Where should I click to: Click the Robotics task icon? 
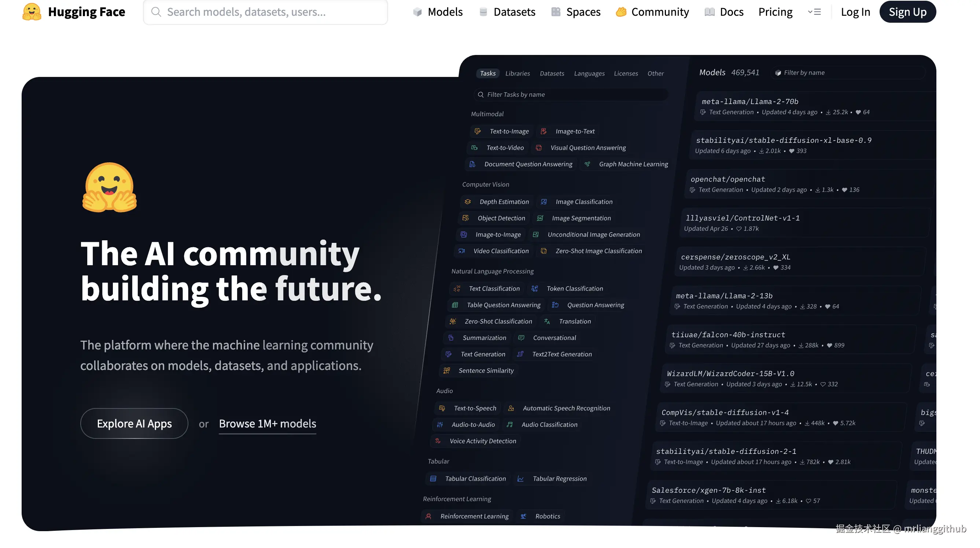tap(523, 516)
